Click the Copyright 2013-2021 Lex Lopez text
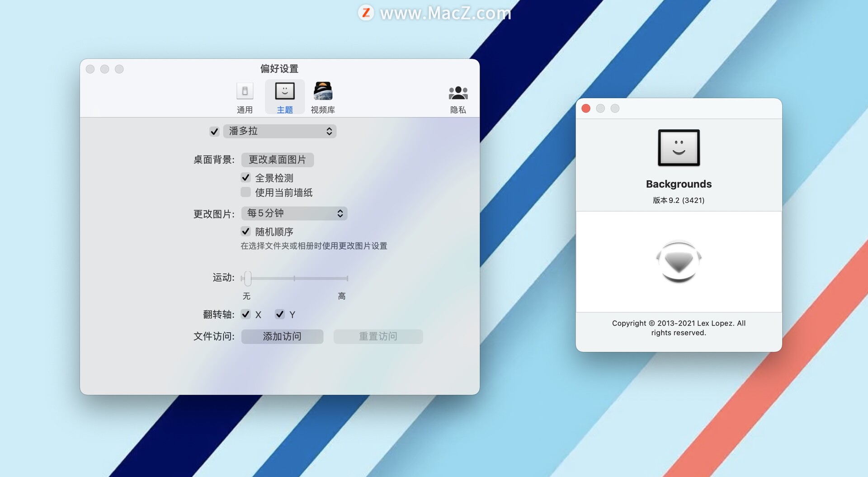The image size is (868, 477). 679,328
